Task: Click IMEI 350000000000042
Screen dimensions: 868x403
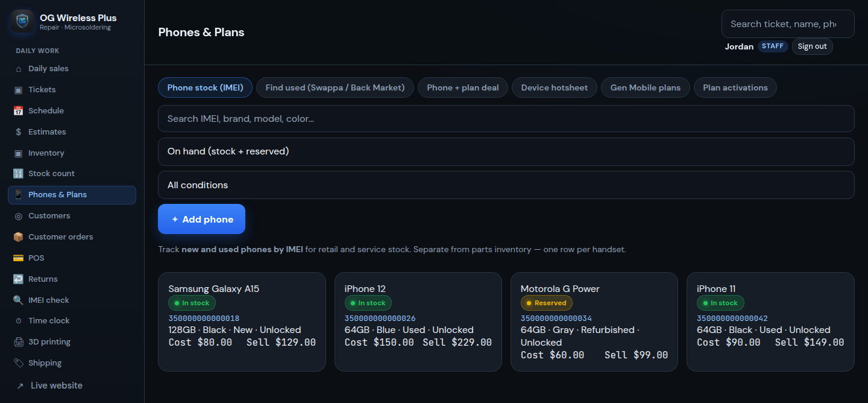Action: 732,319
